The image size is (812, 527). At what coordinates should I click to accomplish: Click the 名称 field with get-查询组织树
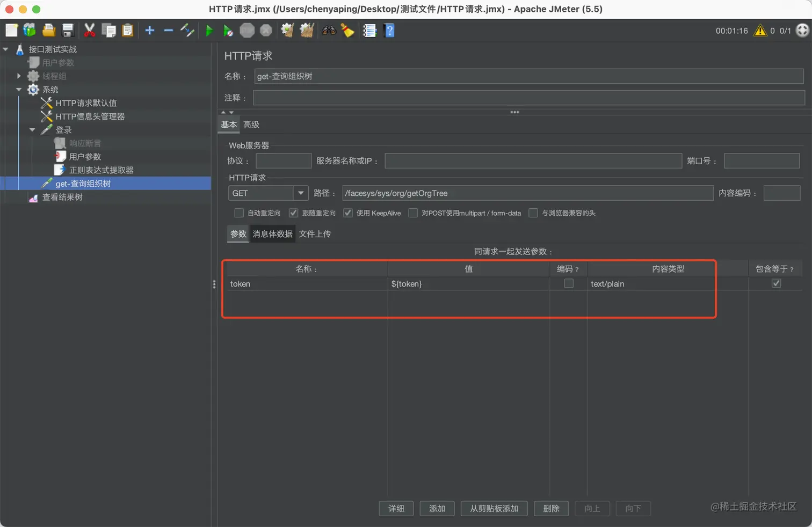pos(529,76)
